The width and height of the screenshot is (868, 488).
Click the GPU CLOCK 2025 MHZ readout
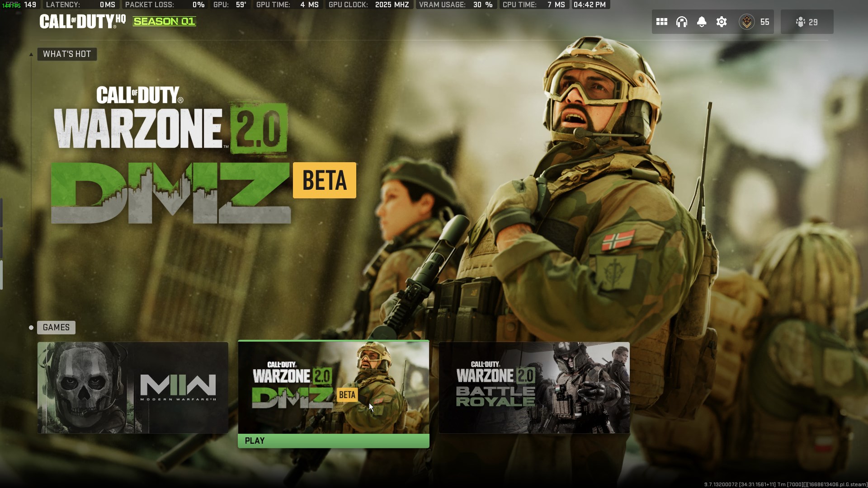pyautogui.click(x=369, y=5)
